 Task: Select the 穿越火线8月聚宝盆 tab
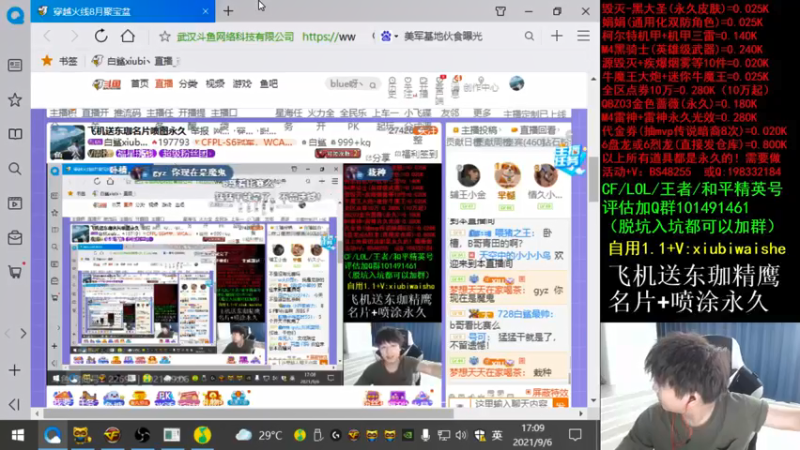point(122,11)
